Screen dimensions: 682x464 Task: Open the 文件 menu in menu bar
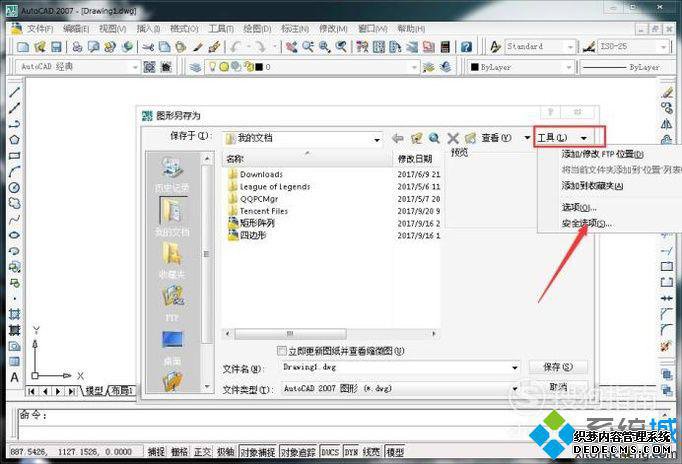pos(40,29)
